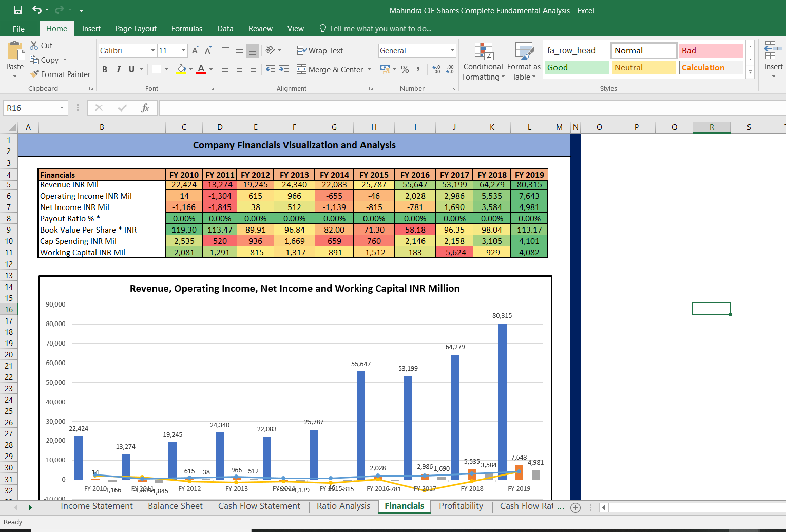The width and height of the screenshot is (786, 532).
Task: Toggle center text alignment
Action: (x=239, y=69)
